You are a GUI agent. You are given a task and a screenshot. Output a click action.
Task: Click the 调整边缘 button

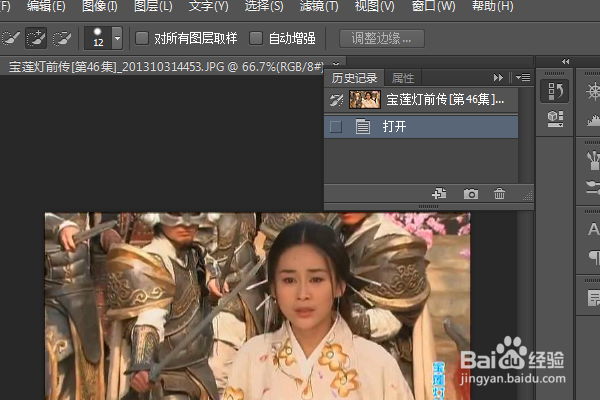click(x=382, y=39)
